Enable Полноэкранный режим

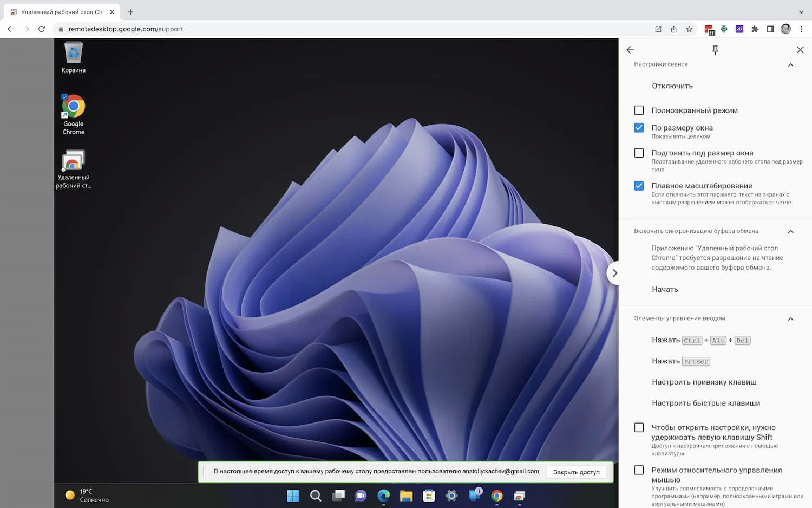[639, 110]
